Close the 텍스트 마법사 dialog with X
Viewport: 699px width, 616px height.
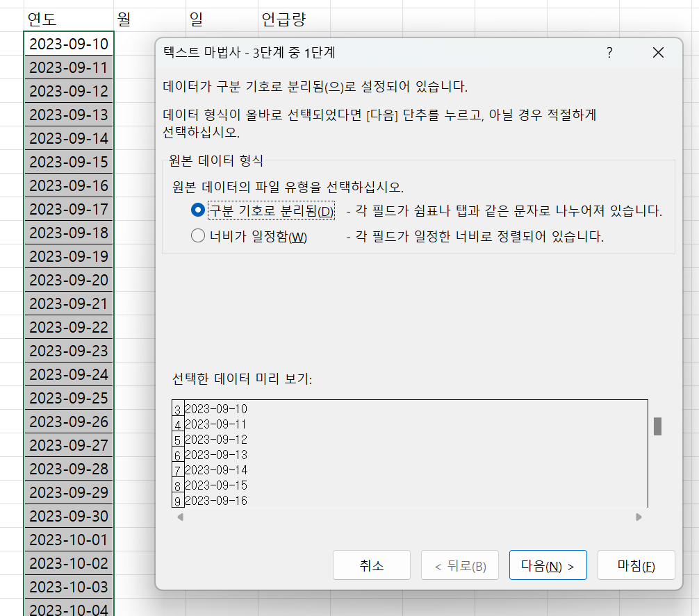click(658, 53)
